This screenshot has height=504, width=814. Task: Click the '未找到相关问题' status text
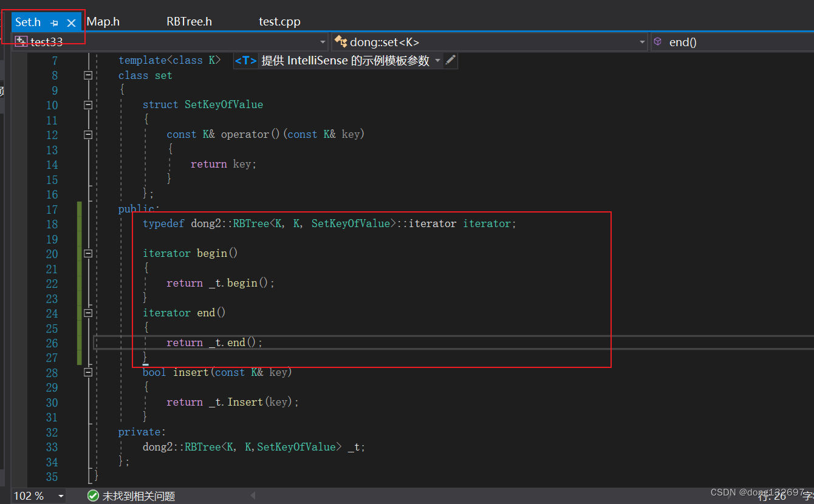[x=139, y=496]
